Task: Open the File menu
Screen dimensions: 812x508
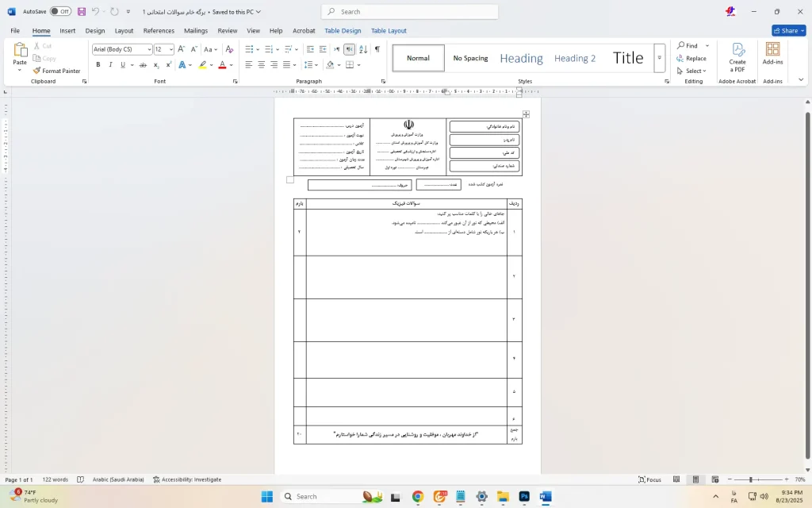Action: [15, 31]
